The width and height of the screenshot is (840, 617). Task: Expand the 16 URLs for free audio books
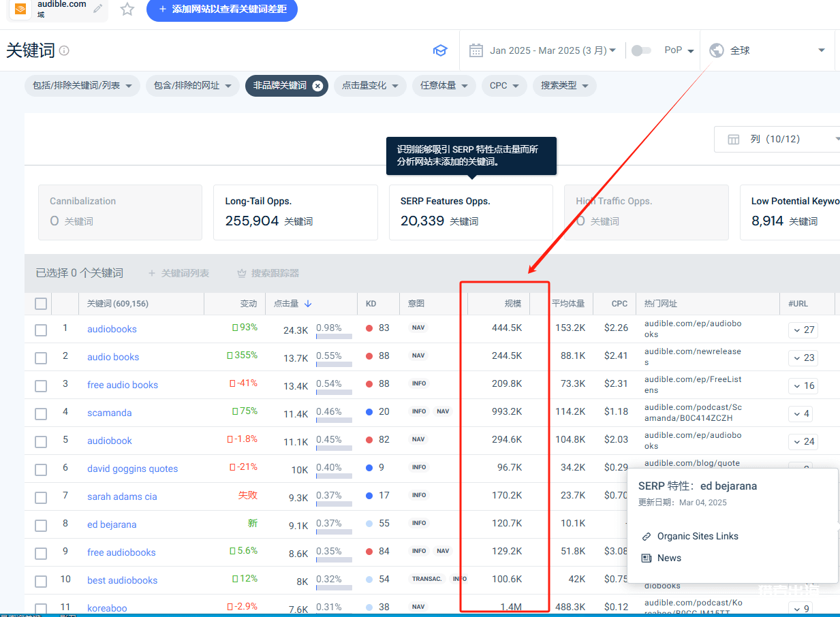point(803,385)
